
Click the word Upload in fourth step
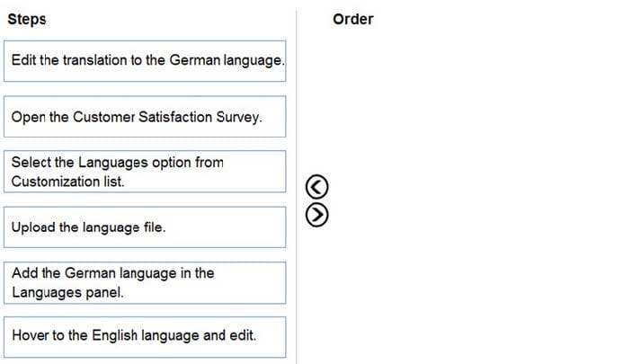(x=33, y=227)
